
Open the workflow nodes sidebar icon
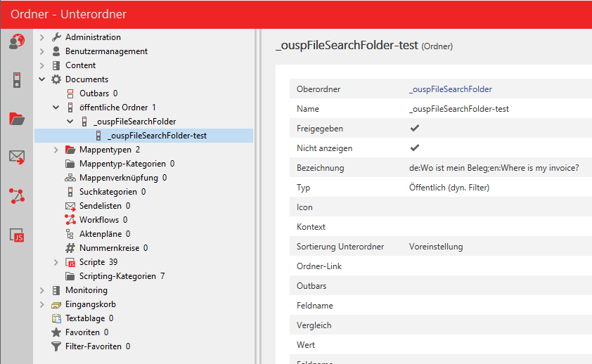click(17, 196)
